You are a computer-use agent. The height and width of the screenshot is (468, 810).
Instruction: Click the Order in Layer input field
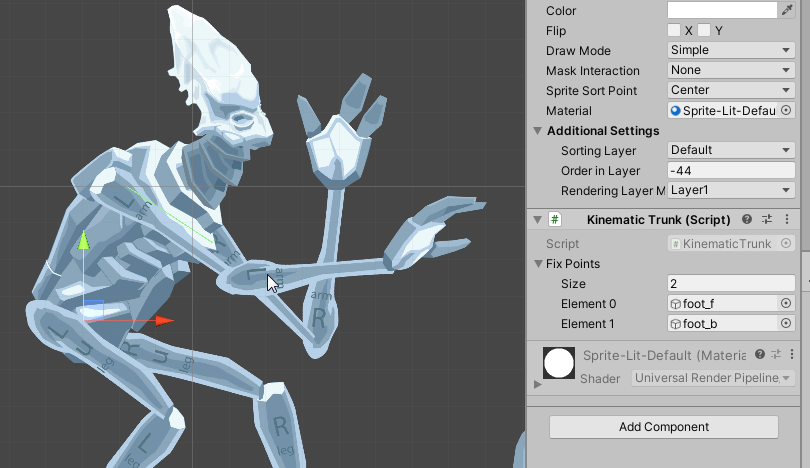pos(731,170)
